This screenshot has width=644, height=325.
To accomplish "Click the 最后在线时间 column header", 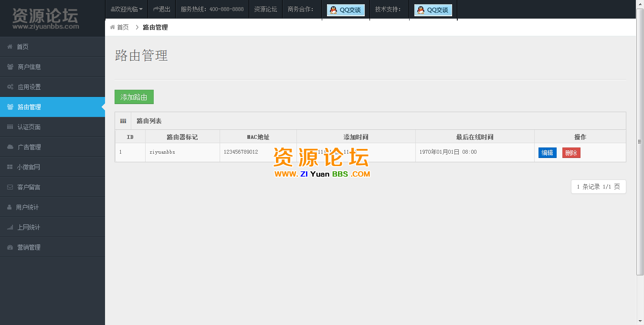I will (x=475, y=137).
